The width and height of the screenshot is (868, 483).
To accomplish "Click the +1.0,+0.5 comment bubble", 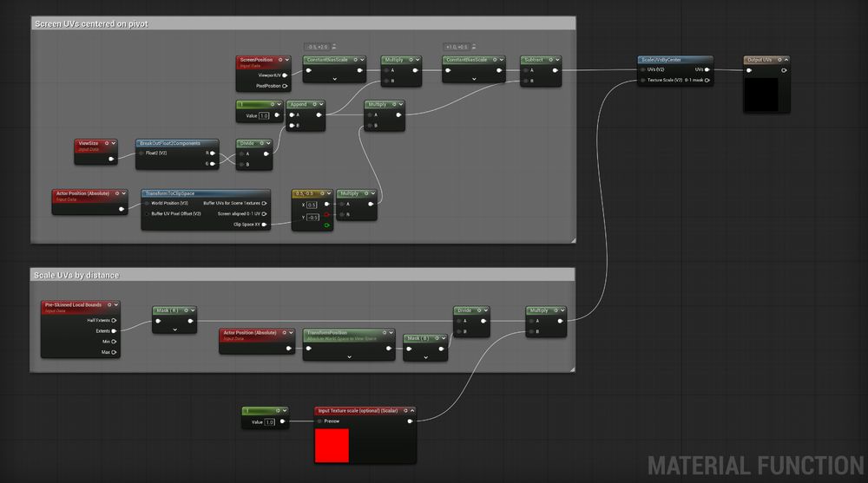I will (457, 47).
